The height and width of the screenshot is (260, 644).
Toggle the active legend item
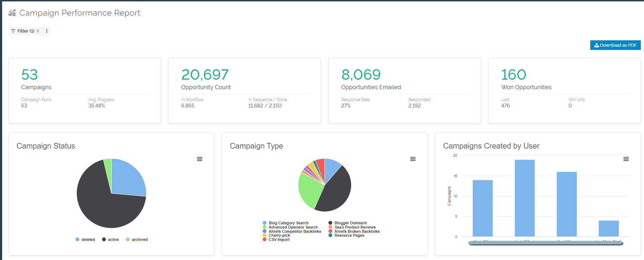point(110,239)
